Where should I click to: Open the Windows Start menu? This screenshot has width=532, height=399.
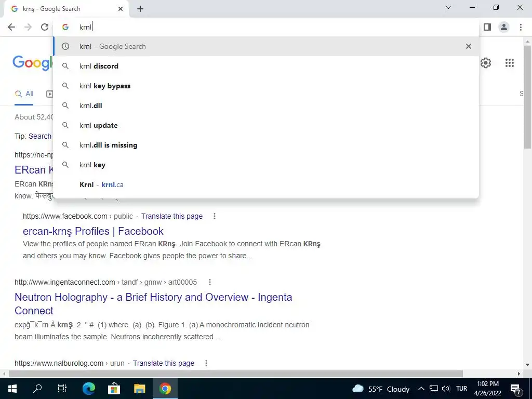12,389
